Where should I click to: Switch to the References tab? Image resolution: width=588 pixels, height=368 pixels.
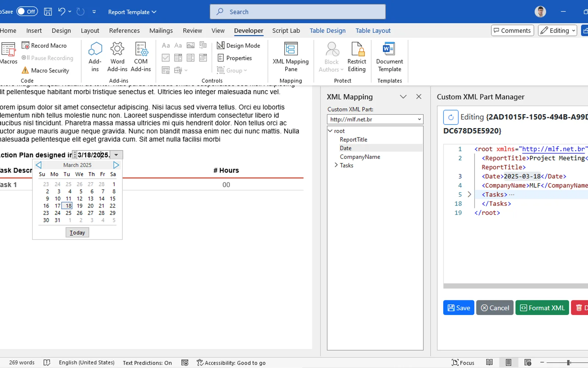point(124,31)
